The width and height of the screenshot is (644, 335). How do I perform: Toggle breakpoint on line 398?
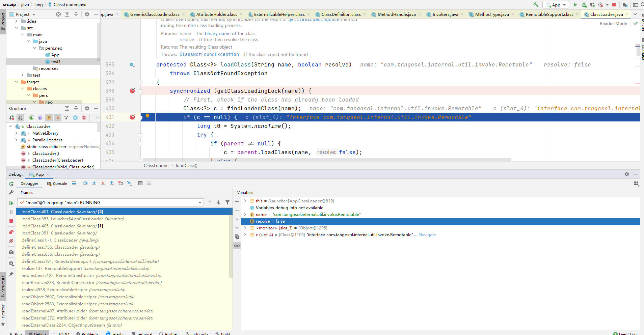click(132, 91)
